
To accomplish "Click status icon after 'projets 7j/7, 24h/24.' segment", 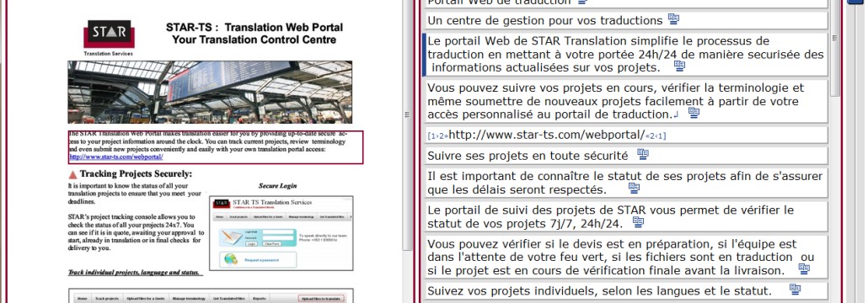I will (638, 222).
